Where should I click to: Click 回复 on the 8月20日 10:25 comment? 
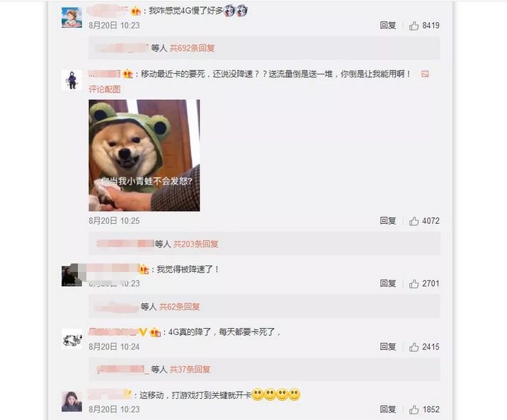tap(388, 221)
